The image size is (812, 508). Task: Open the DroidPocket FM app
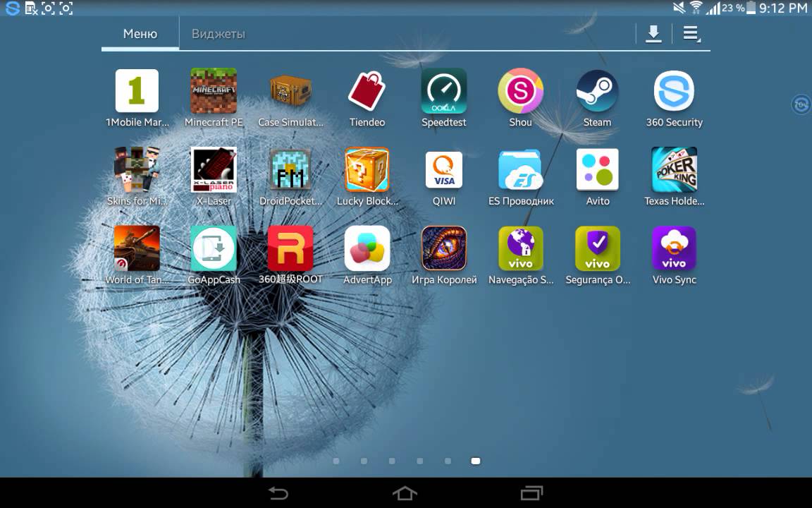pos(290,169)
